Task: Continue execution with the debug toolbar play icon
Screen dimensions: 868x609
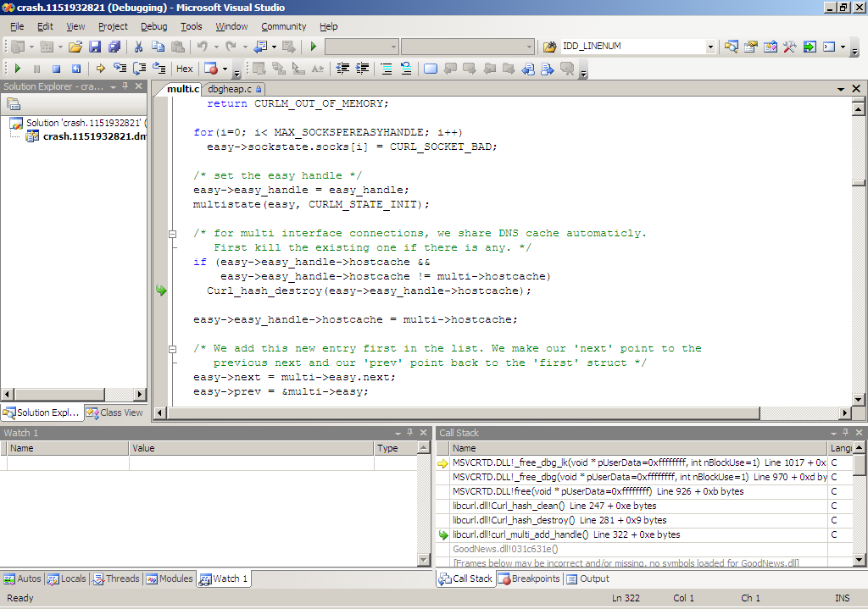Action: (17, 69)
